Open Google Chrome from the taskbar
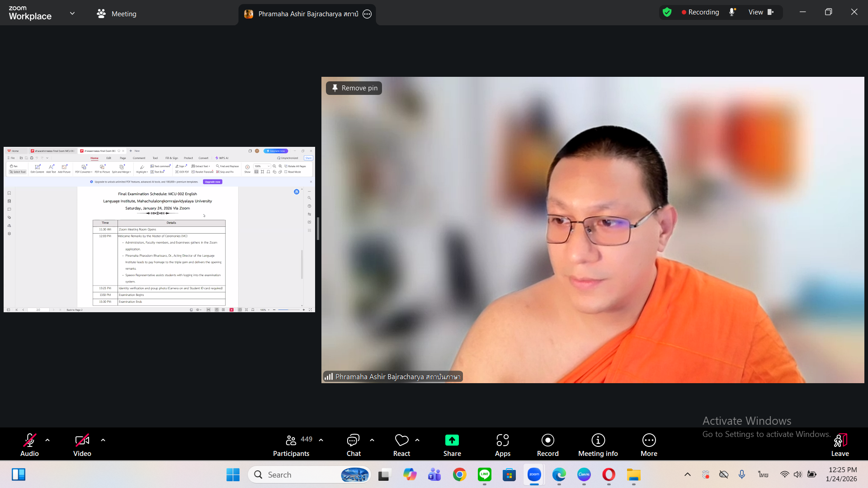Screen dimensions: 868x488 click(459, 474)
